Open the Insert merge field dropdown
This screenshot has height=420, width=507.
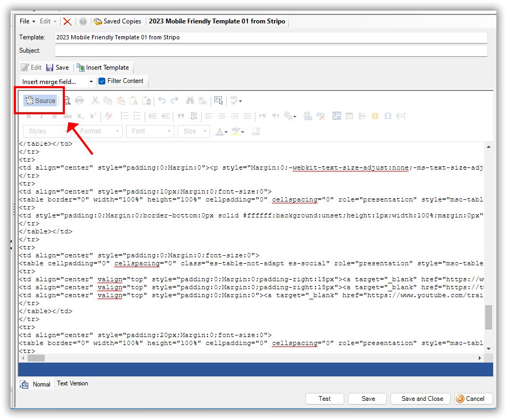(x=57, y=82)
